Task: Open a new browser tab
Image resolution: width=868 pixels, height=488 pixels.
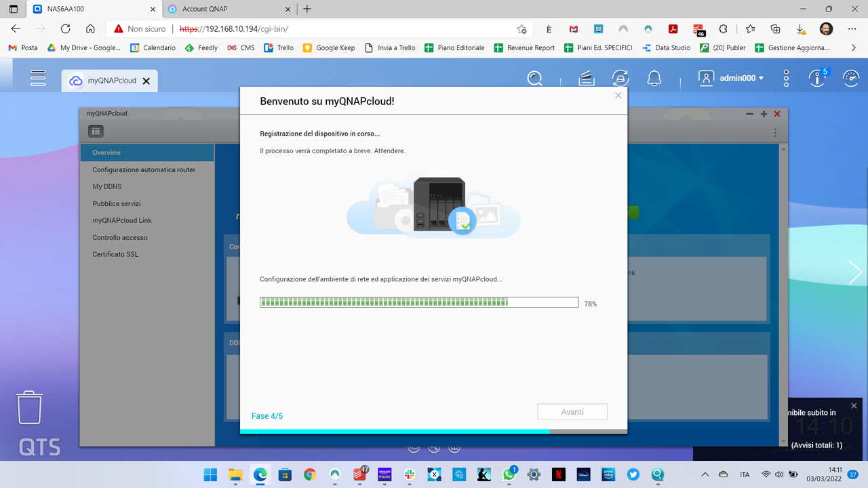Action: (307, 9)
